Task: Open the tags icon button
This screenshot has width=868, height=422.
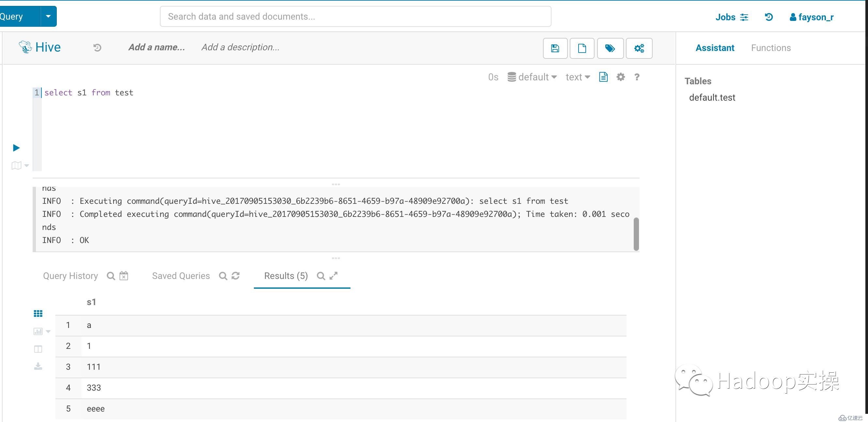Action: tap(610, 48)
